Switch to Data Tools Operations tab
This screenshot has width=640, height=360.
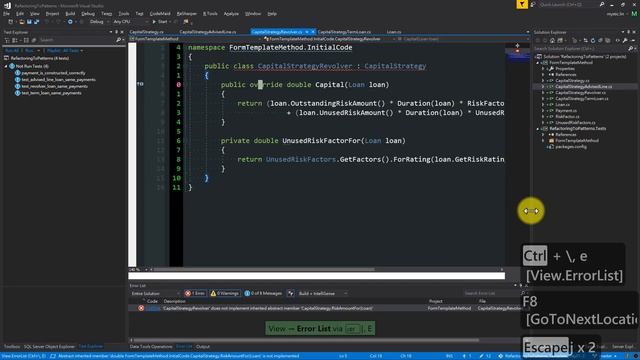click(151, 347)
